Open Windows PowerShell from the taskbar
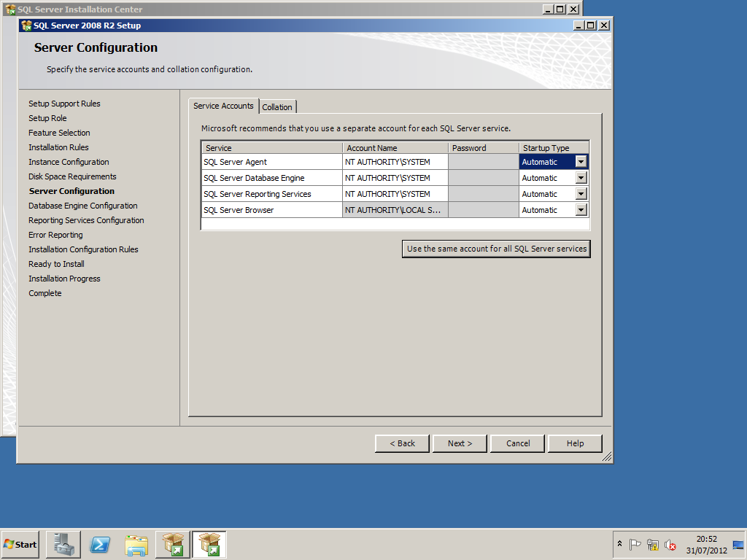Screen dimensions: 747x560 (x=100, y=544)
